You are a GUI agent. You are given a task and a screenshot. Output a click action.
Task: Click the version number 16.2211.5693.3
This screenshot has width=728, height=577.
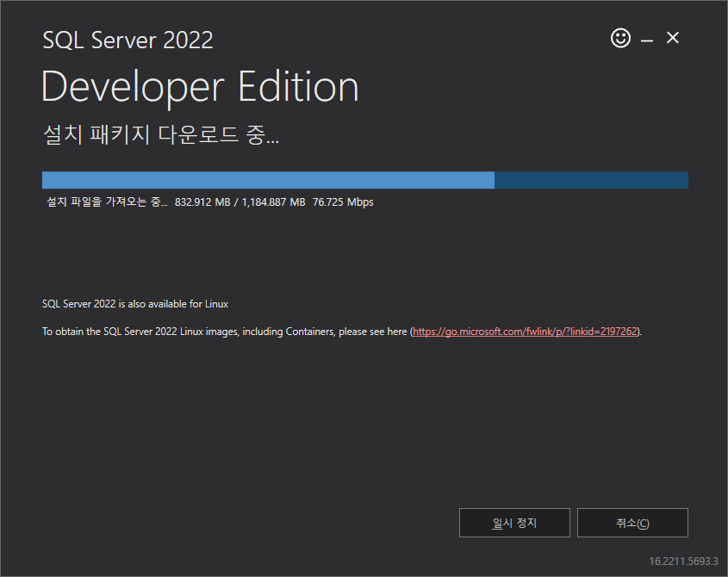coord(683,561)
